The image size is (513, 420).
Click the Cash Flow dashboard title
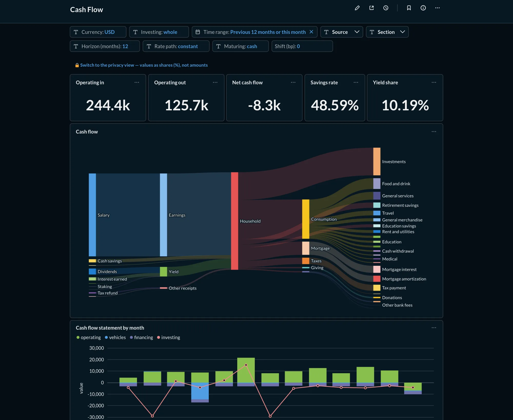click(x=86, y=10)
